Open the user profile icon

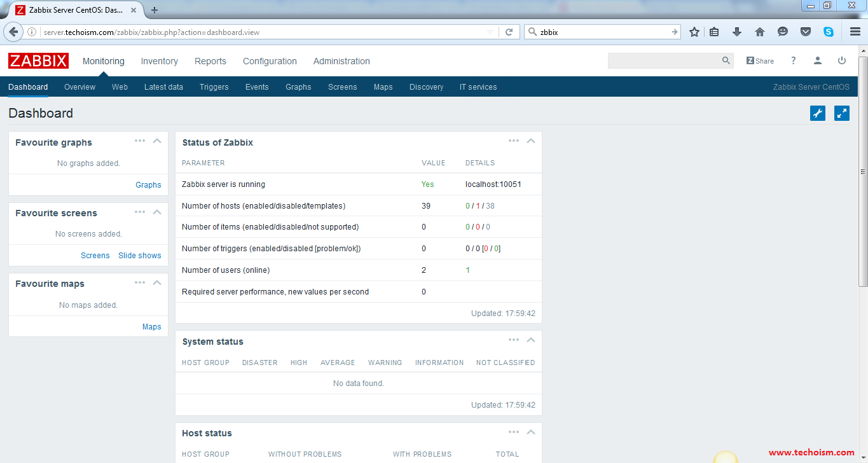coord(818,61)
